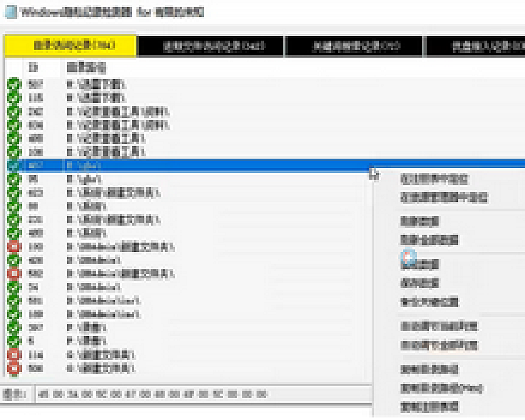The height and width of the screenshot is (420, 525).
Task: Click the app icon in the title bar
Action: point(10,13)
